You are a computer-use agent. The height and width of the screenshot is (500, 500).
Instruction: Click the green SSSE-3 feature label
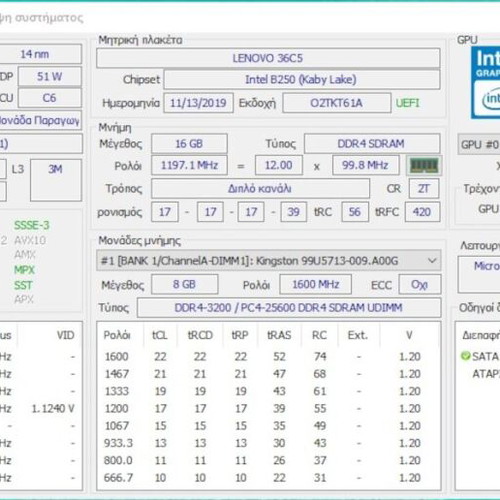(32, 225)
